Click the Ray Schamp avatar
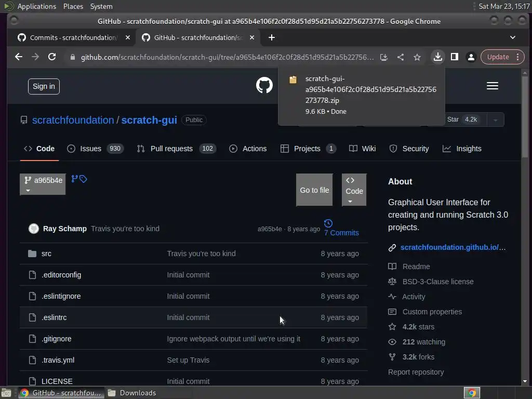The height and width of the screenshot is (399, 532). tap(34, 229)
